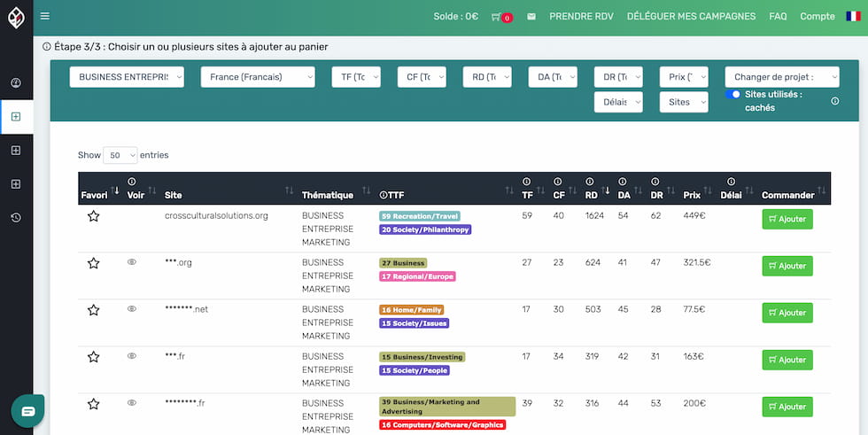Open the TF filter dropdown
The height and width of the screenshot is (435, 868).
click(356, 77)
